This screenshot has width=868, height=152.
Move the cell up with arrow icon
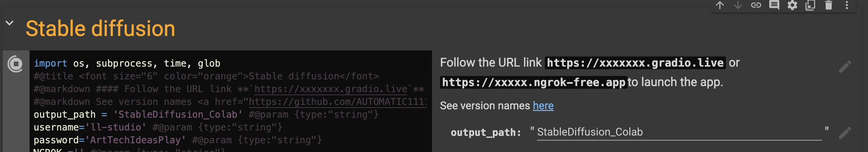tap(720, 5)
